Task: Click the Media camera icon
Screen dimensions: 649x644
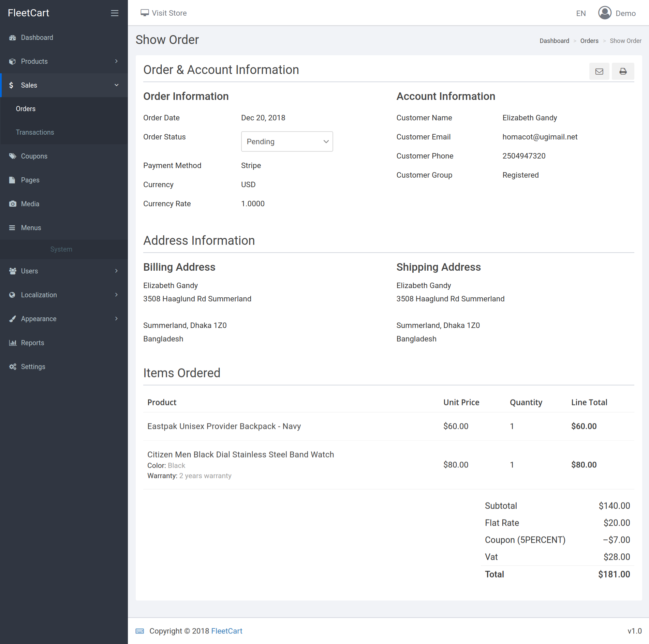Action: 13,204
